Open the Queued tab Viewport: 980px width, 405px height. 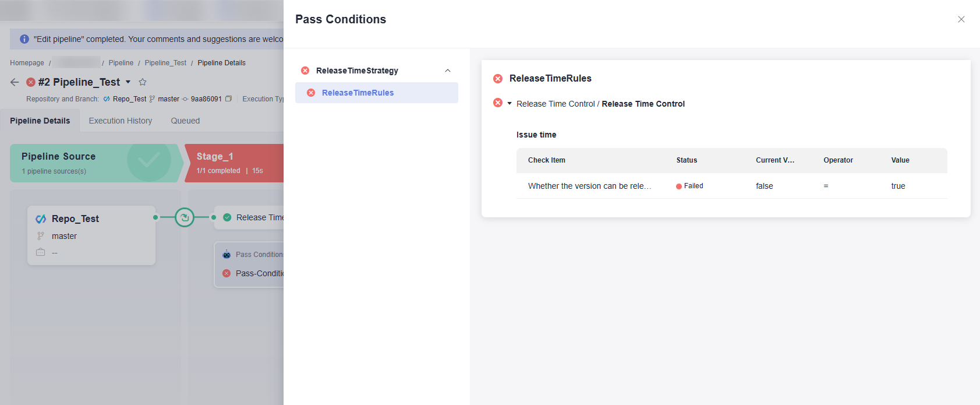pos(185,121)
